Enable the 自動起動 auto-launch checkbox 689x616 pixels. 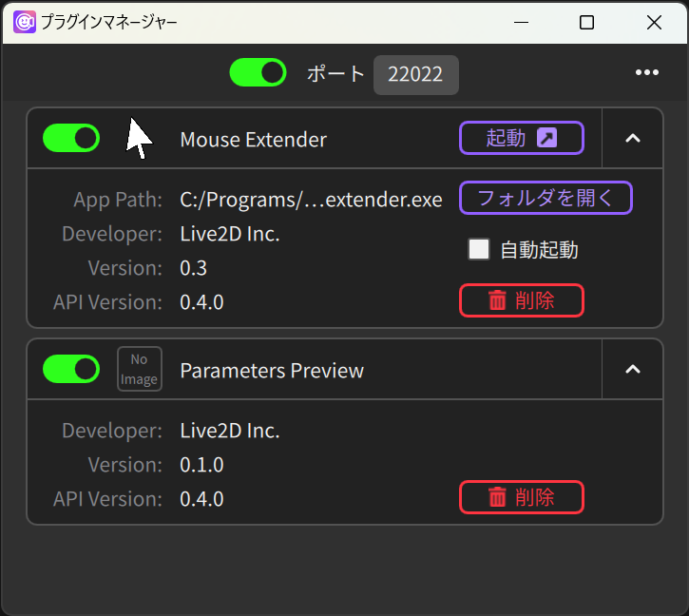tap(479, 249)
